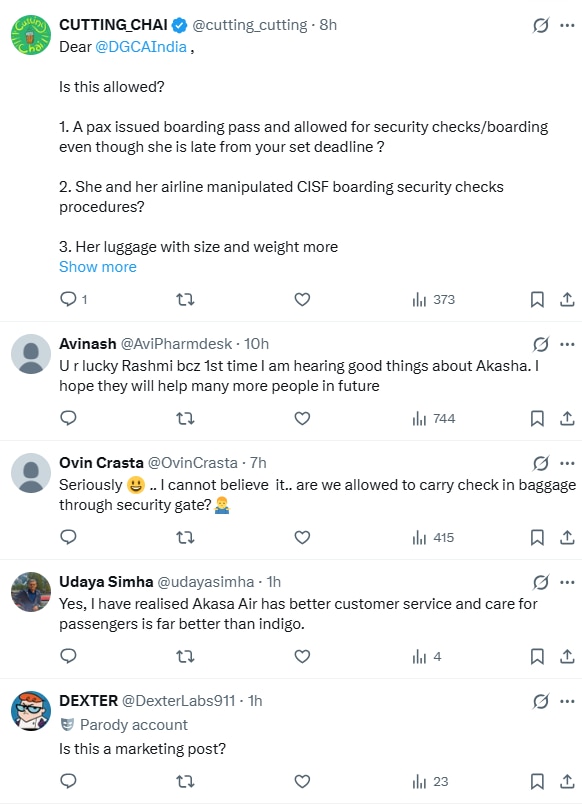Like Avinash's reply about Akasha

click(x=302, y=418)
